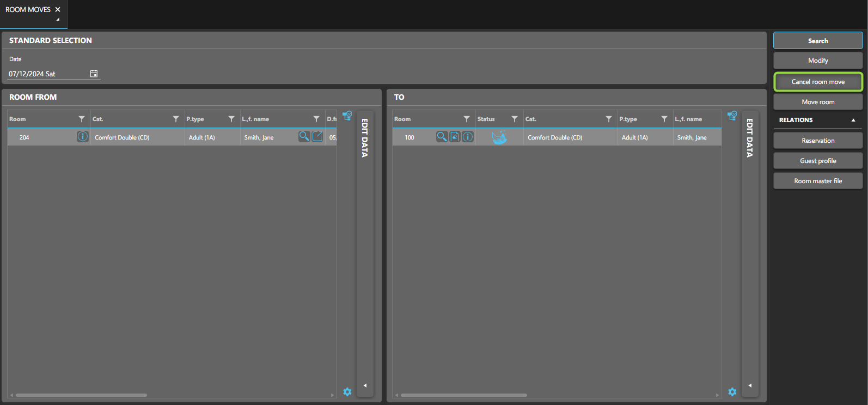
Task: Click the magnifier icon beside Smith, Jane in Room From
Action: 304,137
